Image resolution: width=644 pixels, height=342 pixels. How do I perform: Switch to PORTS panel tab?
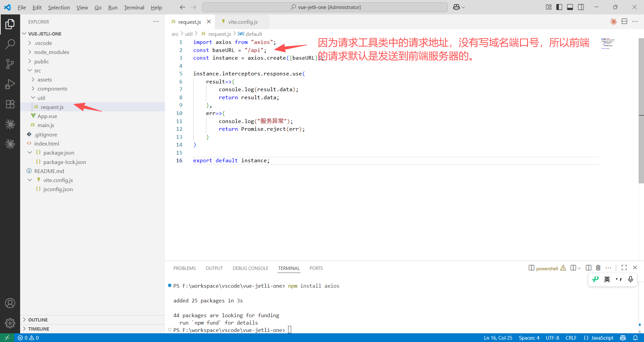[316, 268]
